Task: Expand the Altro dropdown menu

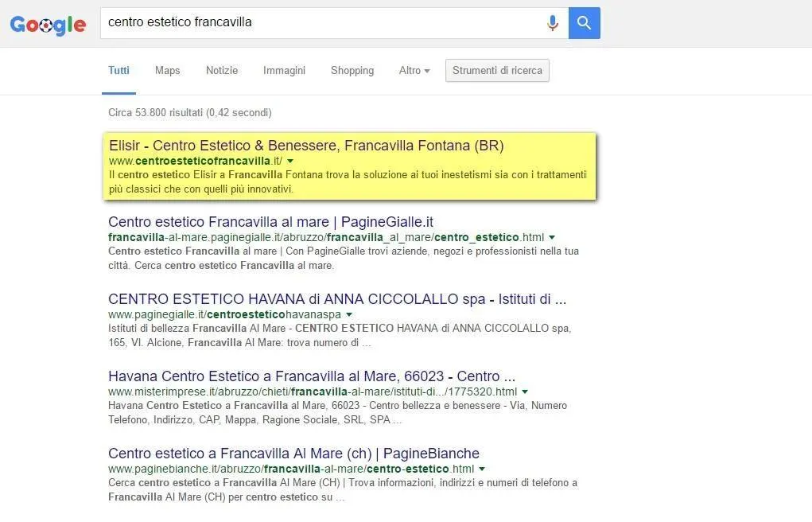Action: tap(414, 71)
